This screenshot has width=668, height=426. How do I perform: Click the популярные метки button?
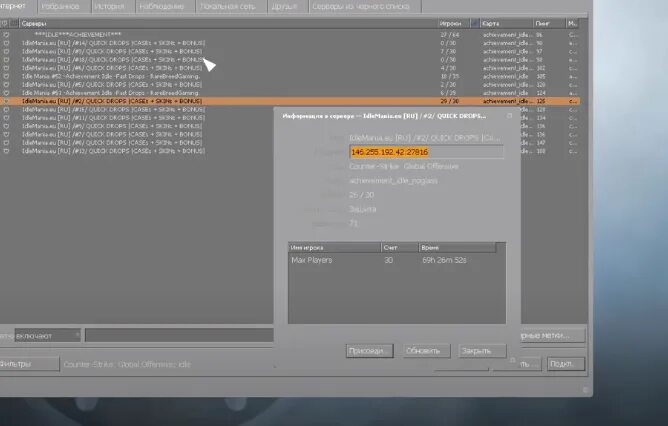553,336
